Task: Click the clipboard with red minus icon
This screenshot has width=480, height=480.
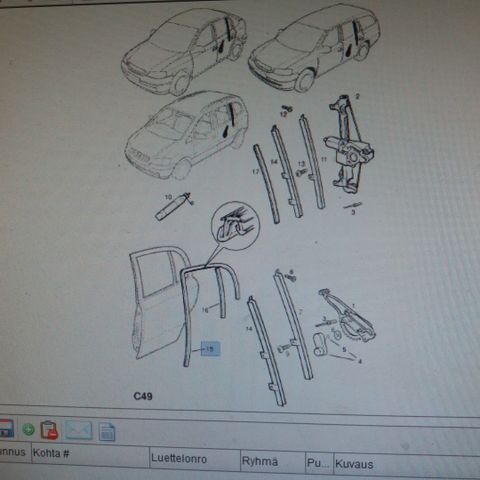Action: pyautogui.click(x=49, y=430)
